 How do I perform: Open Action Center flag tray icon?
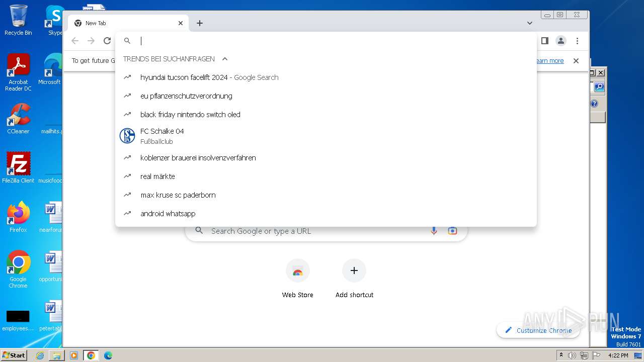(x=596, y=355)
